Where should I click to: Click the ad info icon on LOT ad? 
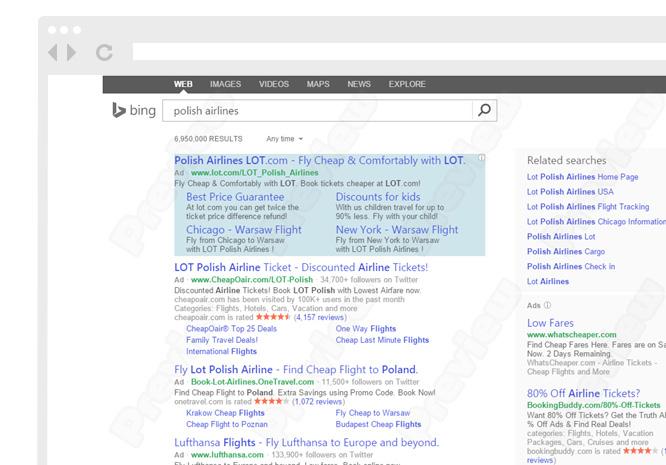[481, 158]
